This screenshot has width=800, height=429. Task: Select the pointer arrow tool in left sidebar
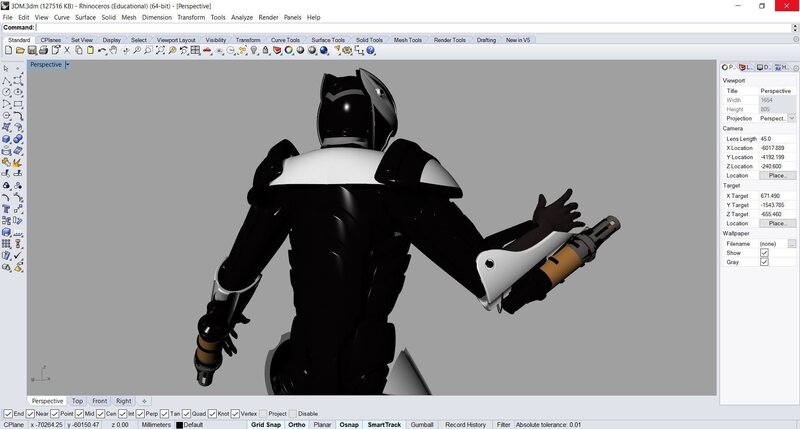7,67
